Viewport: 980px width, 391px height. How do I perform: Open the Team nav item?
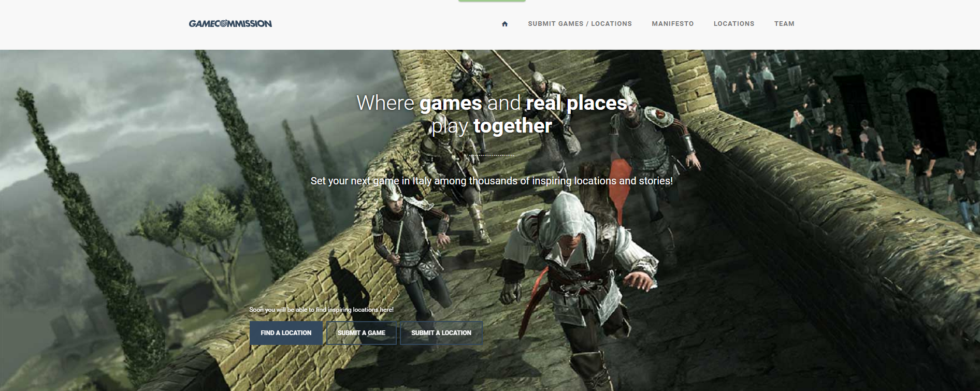pyautogui.click(x=784, y=24)
